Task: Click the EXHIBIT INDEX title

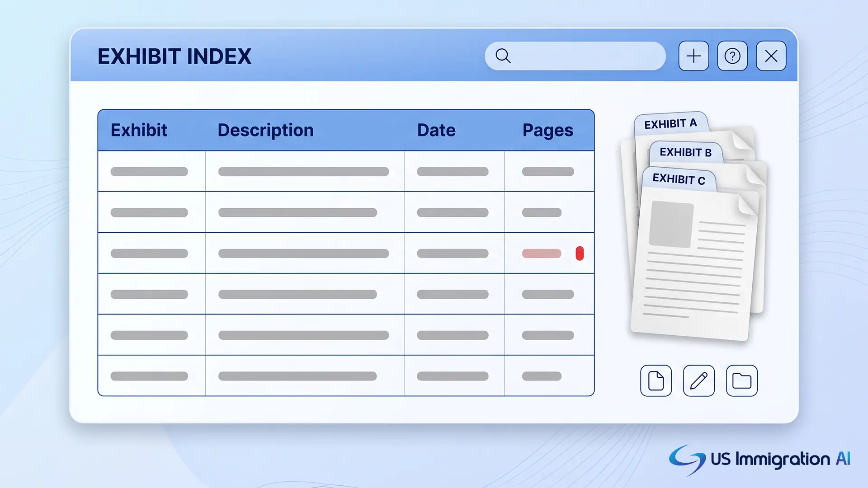Action: coord(175,56)
